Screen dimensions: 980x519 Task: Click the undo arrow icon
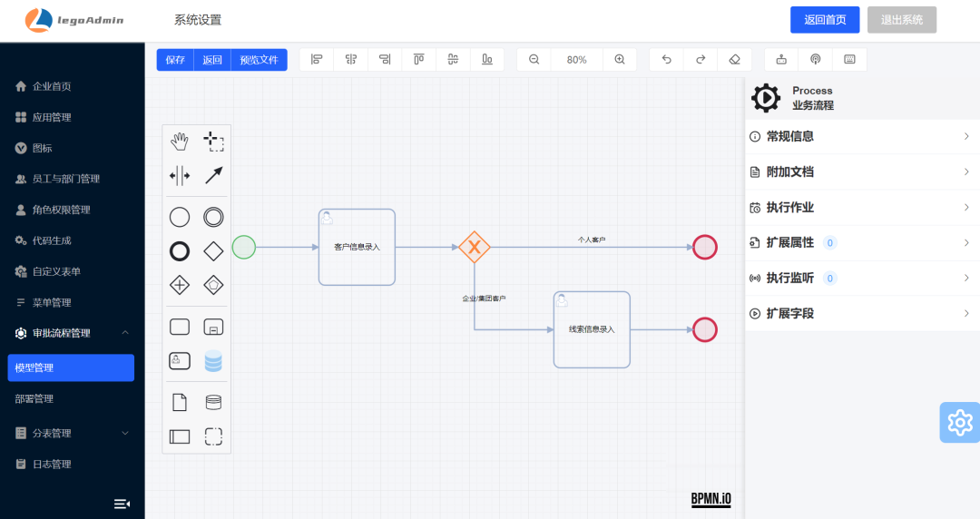(667, 60)
